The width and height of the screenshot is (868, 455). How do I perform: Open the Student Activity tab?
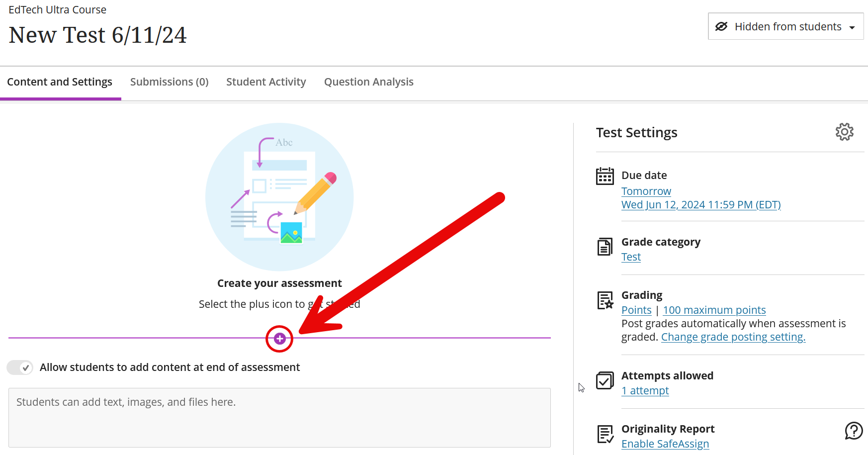coord(266,82)
